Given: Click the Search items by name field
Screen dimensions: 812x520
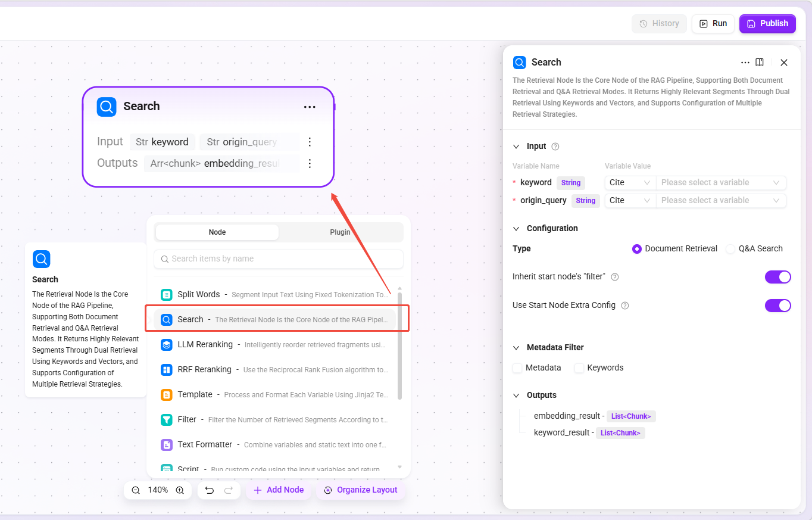Looking at the screenshot, I should (279, 259).
